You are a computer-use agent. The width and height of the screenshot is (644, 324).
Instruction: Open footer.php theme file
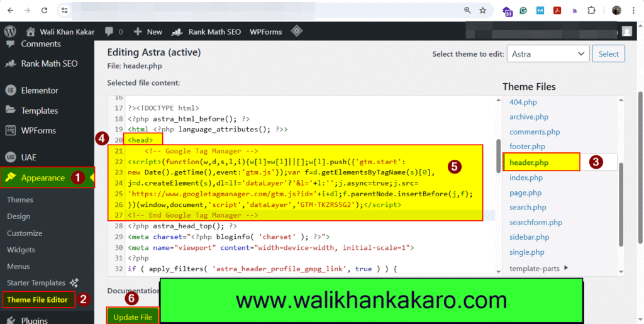(527, 146)
